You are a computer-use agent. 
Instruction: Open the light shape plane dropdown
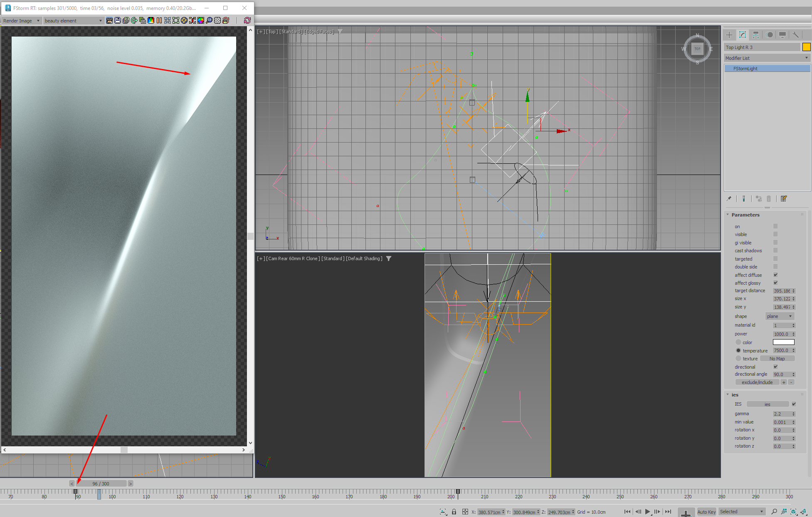pyautogui.click(x=780, y=316)
